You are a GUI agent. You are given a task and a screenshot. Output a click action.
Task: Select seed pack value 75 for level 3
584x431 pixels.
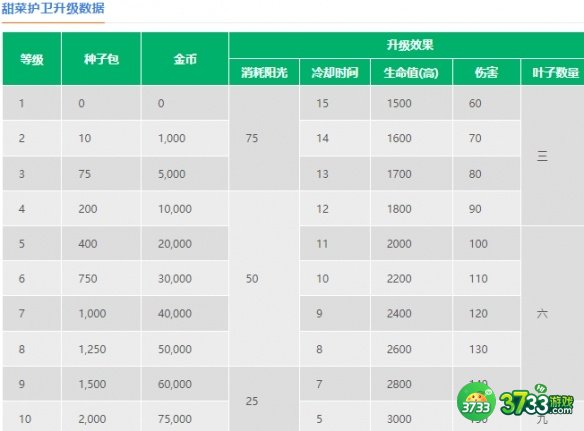click(101, 174)
